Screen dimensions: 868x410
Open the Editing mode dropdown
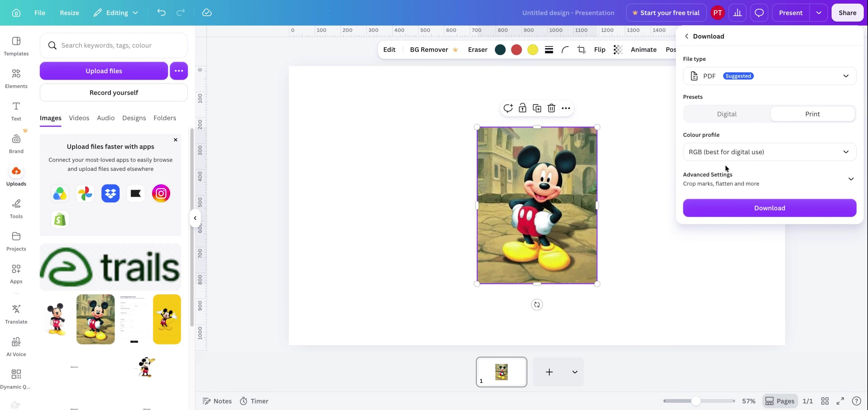[x=116, y=13]
